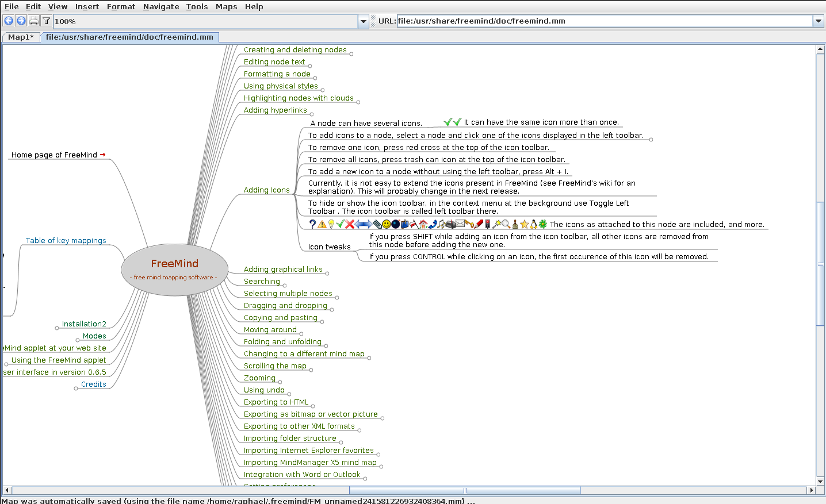Follow red arrow link on Home page node

click(x=103, y=155)
